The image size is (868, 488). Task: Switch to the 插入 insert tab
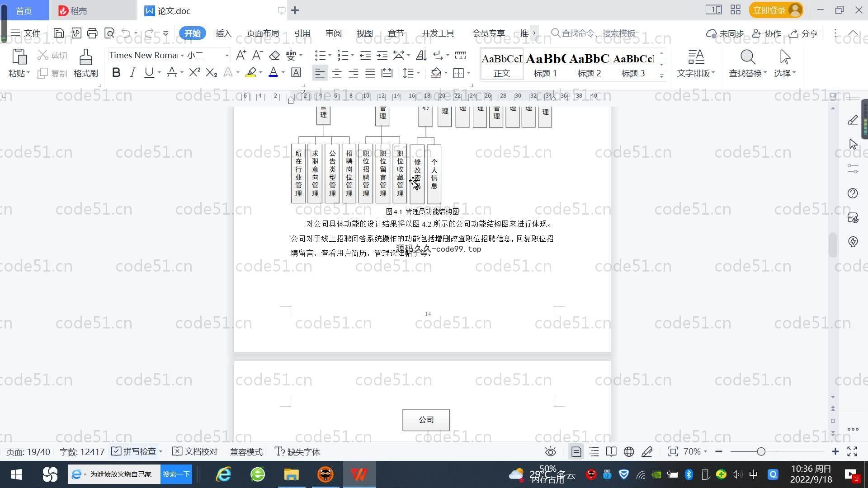(223, 33)
